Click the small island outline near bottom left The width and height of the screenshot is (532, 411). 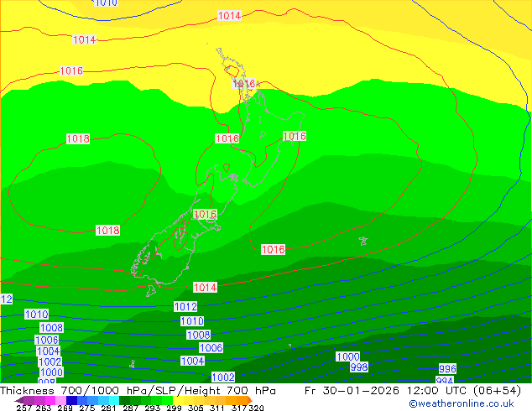click(x=132, y=364)
